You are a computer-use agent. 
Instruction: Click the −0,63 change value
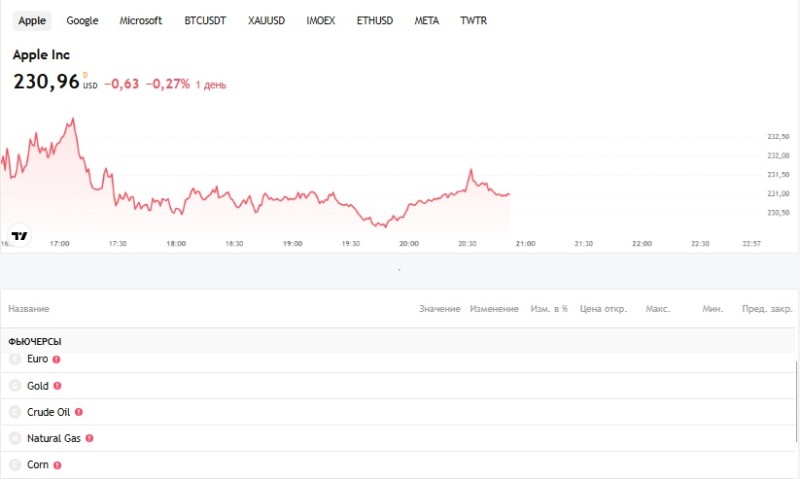tap(122, 84)
